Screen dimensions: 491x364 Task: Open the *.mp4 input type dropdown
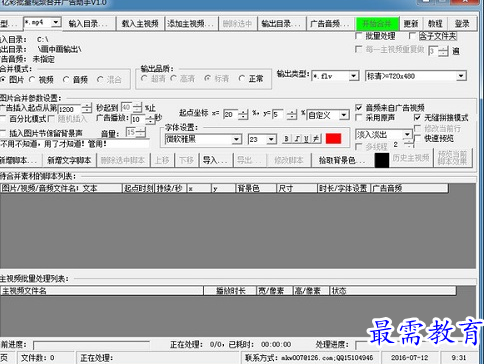[x=56, y=23]
